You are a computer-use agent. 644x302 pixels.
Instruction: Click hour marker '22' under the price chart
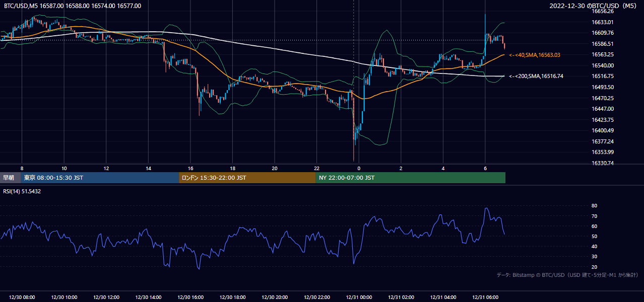coord(316,168)
